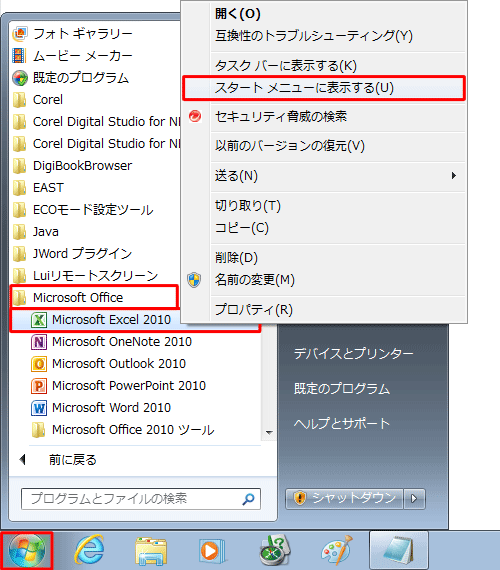Click the Microsoft Outlook 2010 icon
Screen dimensions: 500x570
pos(39,364)
